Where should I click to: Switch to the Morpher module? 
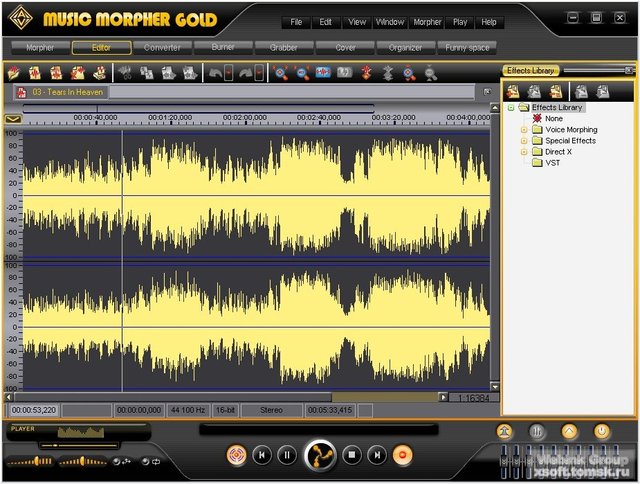coord(40,48)
